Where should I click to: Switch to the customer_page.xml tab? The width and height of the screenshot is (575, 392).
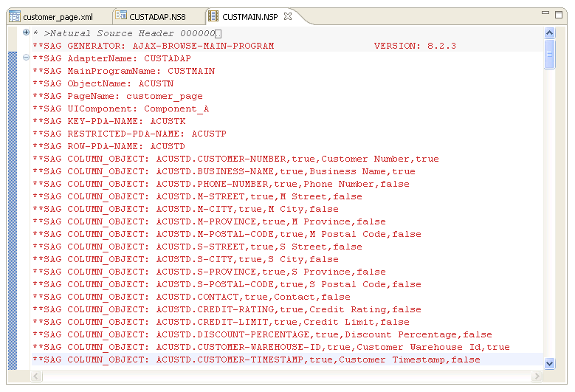pos(58,16)
